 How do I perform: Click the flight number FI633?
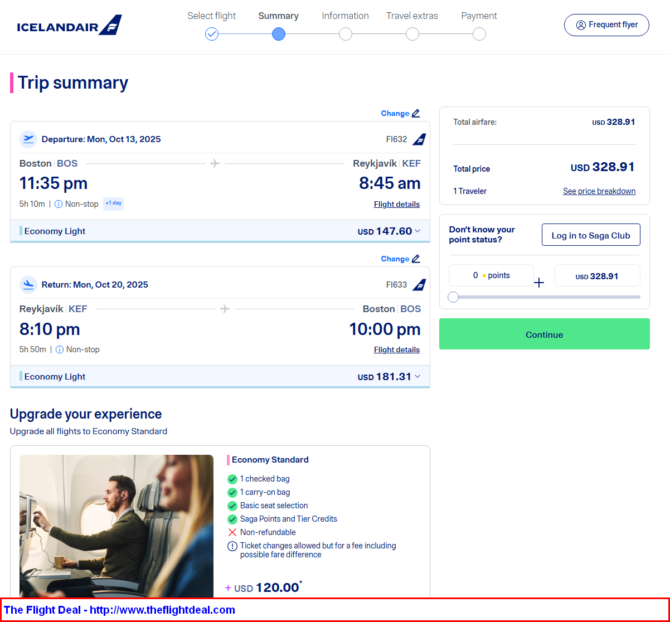tap(397, 285)
